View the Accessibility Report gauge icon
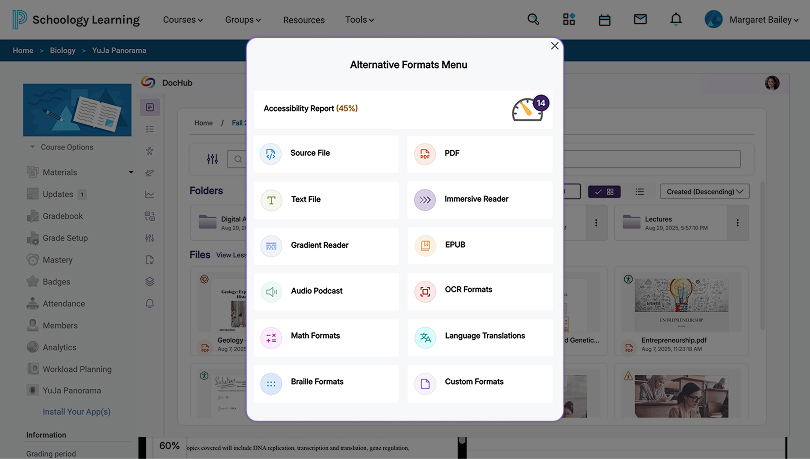 528,109
